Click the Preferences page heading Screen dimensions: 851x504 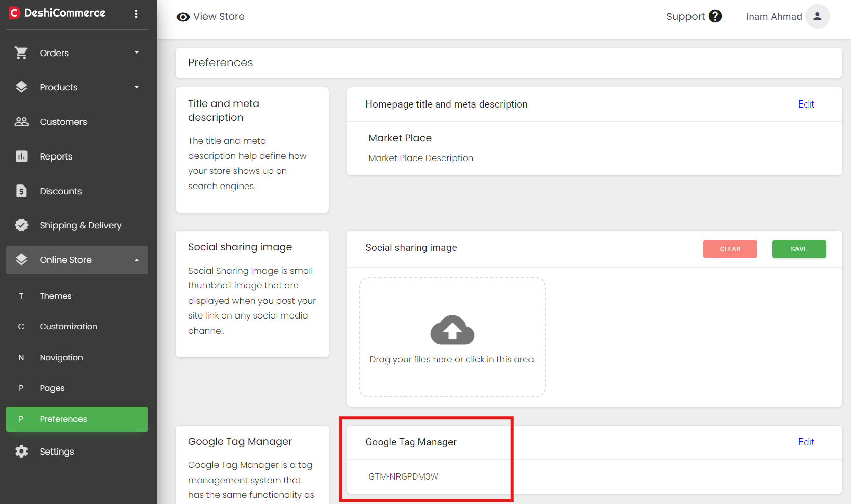[220, 62]
